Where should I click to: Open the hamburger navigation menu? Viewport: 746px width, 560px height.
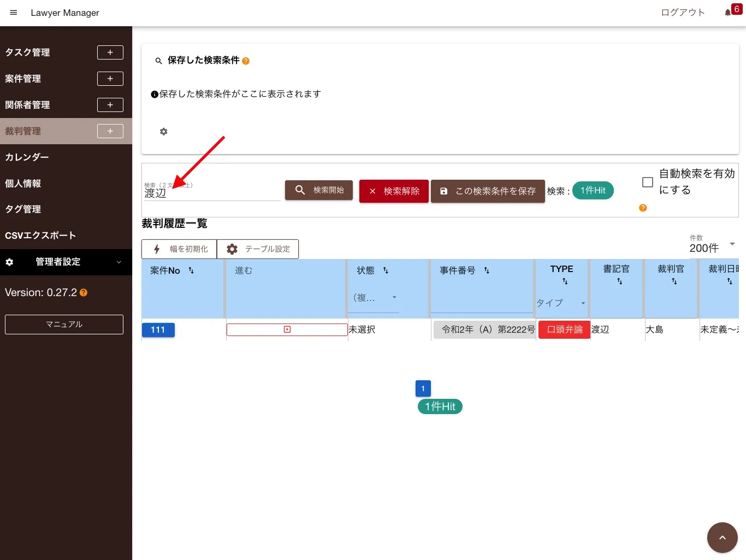pyautogui.click(x=14, y=13)
